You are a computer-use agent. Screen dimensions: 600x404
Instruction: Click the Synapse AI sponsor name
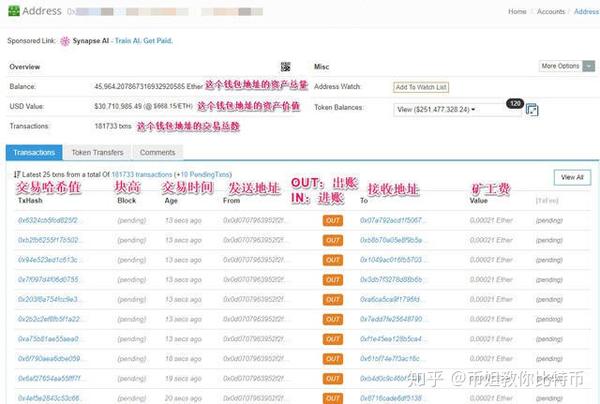point(91,41)
